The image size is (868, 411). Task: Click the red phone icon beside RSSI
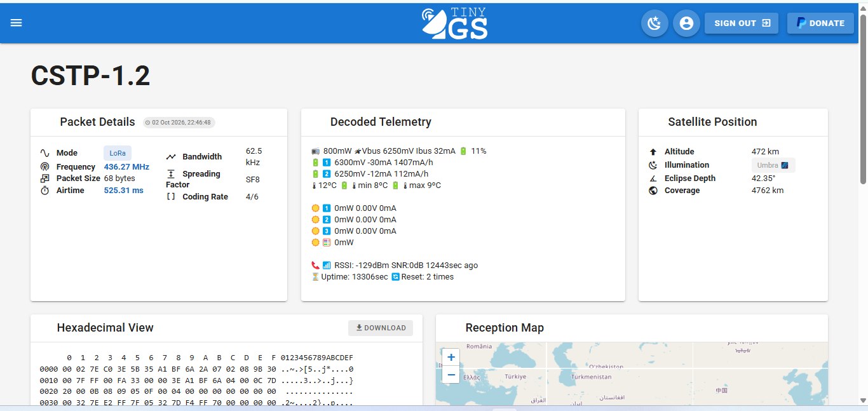pos(316,266)
